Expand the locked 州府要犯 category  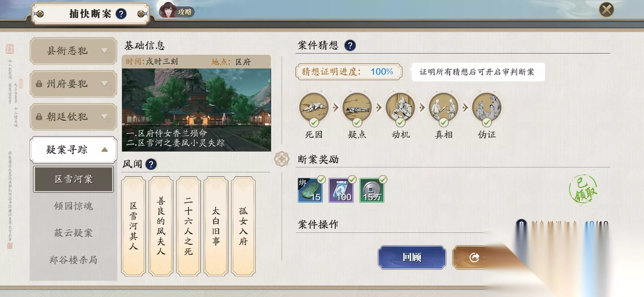[73, 84]
